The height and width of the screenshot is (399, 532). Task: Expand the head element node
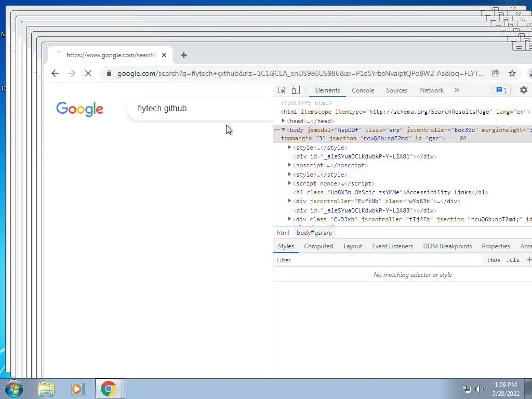click(283, 121)
